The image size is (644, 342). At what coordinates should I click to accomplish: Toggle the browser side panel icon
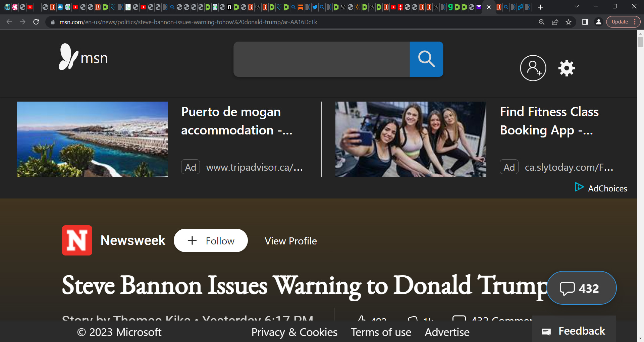[585, 22]
